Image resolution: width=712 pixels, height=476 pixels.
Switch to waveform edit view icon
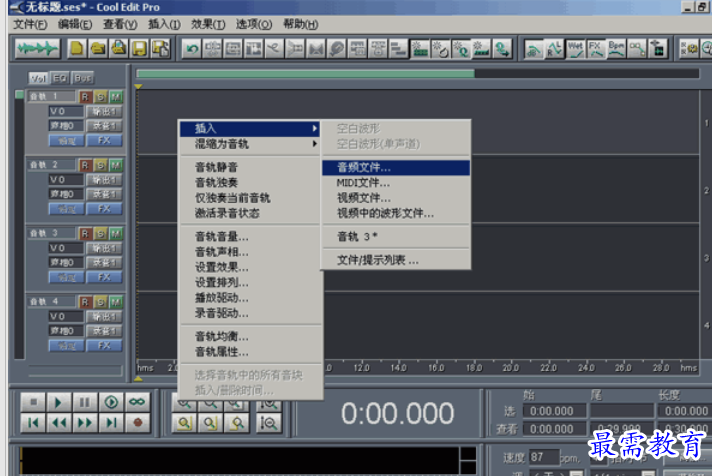pos(37,49)
